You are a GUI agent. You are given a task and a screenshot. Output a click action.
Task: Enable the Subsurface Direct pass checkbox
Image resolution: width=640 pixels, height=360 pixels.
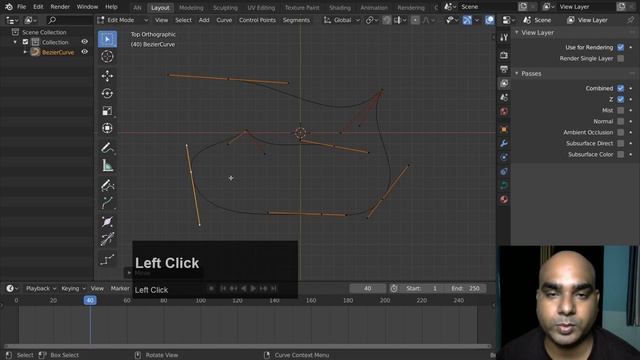pos(620,143)
